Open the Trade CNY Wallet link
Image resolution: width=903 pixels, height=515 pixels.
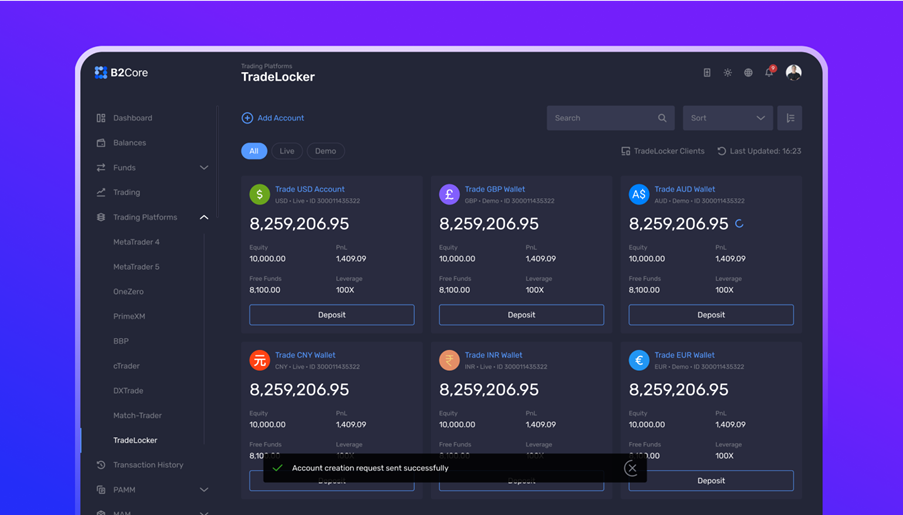[305, 355]
